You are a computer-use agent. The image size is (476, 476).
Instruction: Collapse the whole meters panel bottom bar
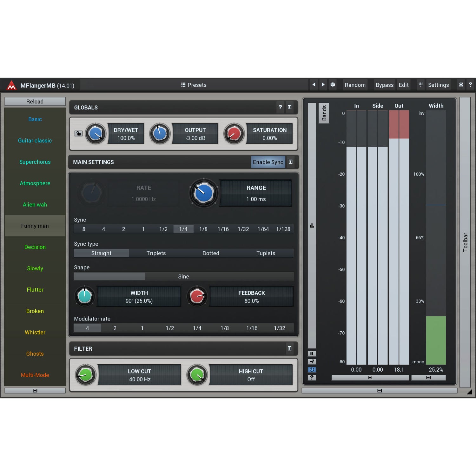click(380, 391)
